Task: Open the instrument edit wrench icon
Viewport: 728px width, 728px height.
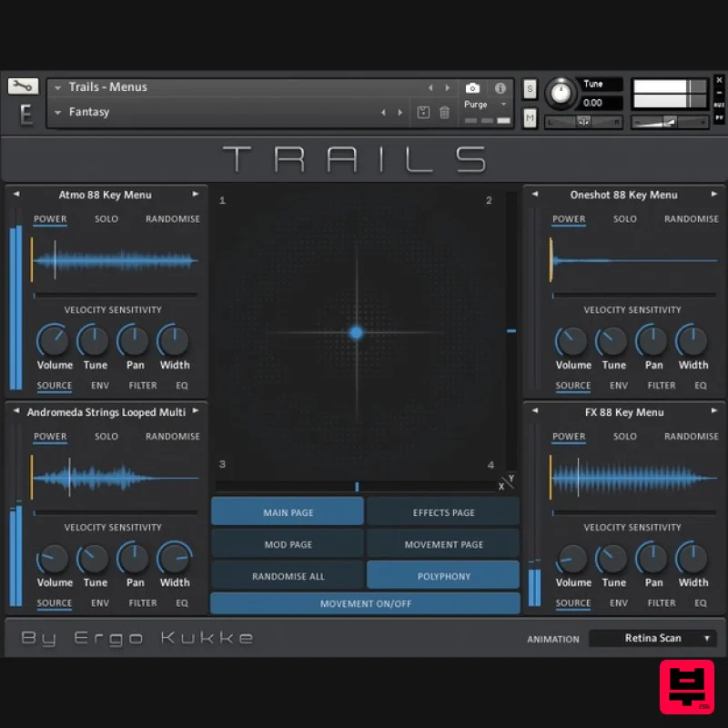Action: pyautogui.click(x=23, y=87)
